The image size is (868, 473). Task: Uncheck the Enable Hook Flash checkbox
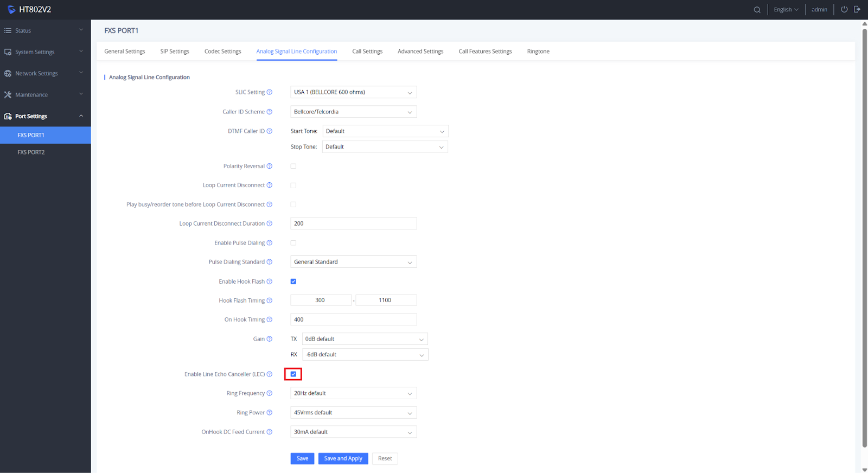coord(293,282)
